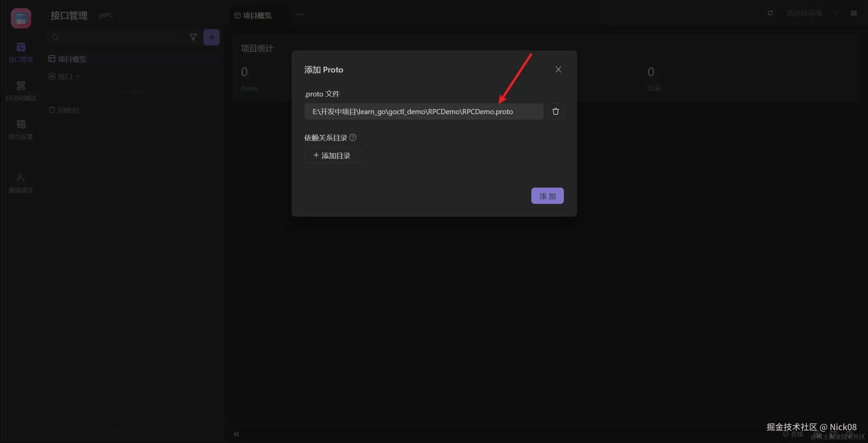Screen dimensions: 868x443
Task: Open the tab more options ellipsis
Action: [x=300, y=15]
